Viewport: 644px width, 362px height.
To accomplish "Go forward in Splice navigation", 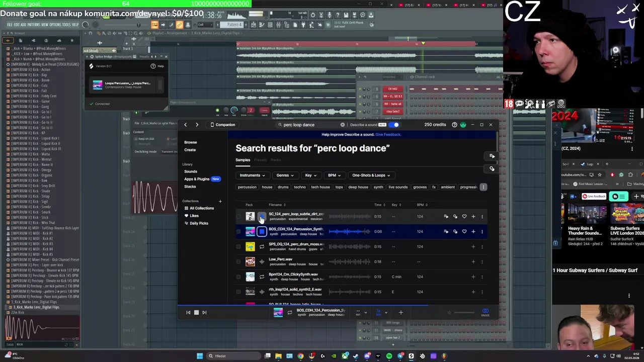I will point(197,125).
